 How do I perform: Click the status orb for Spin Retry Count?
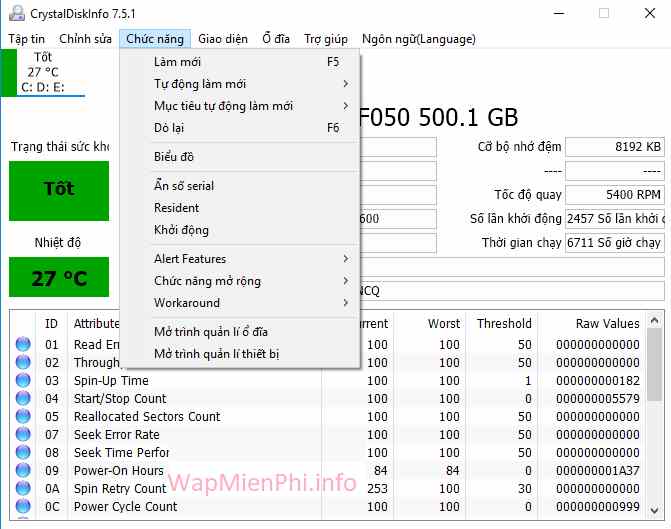coord(23,488)
